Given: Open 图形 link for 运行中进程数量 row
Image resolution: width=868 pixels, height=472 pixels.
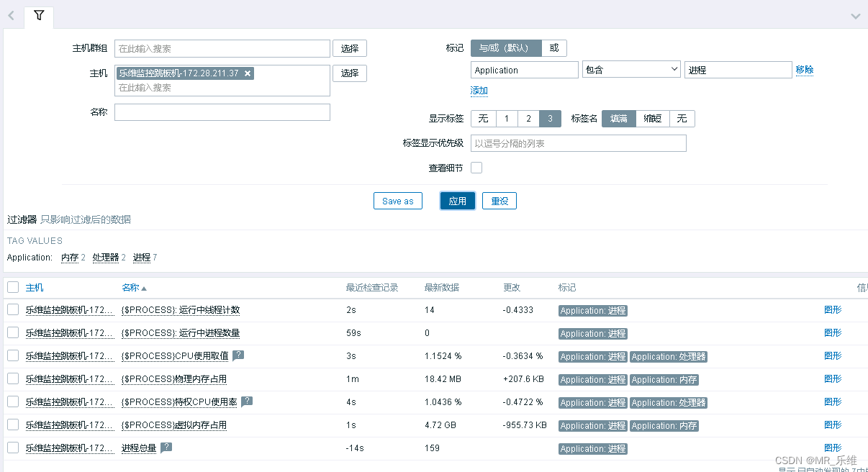Looking at the screenshot, I should click(x=833, y=333).
